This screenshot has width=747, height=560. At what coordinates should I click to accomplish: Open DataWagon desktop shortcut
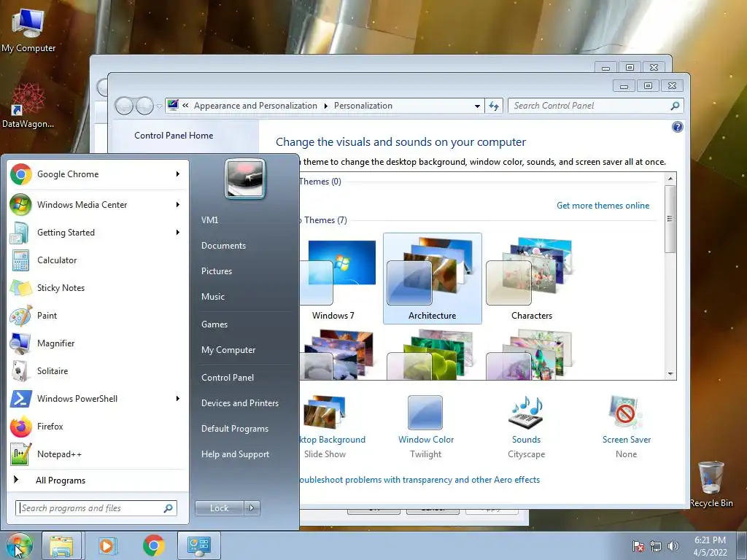point(28,106)
